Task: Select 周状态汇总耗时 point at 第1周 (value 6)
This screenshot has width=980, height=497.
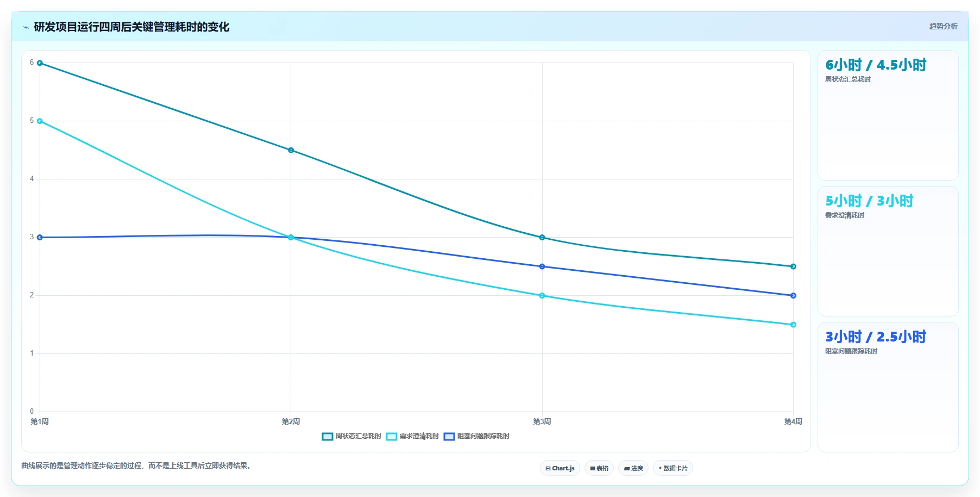Action: tap(40, 63)
